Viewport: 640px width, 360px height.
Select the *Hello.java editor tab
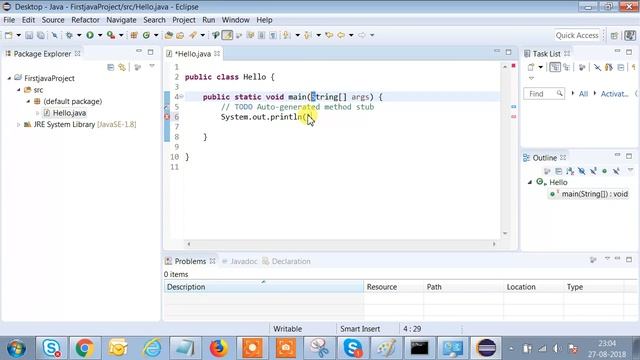[x=193, y=54]
